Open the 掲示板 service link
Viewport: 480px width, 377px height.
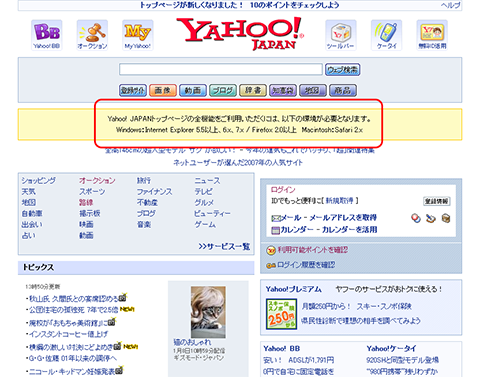[x=90, y=213]
